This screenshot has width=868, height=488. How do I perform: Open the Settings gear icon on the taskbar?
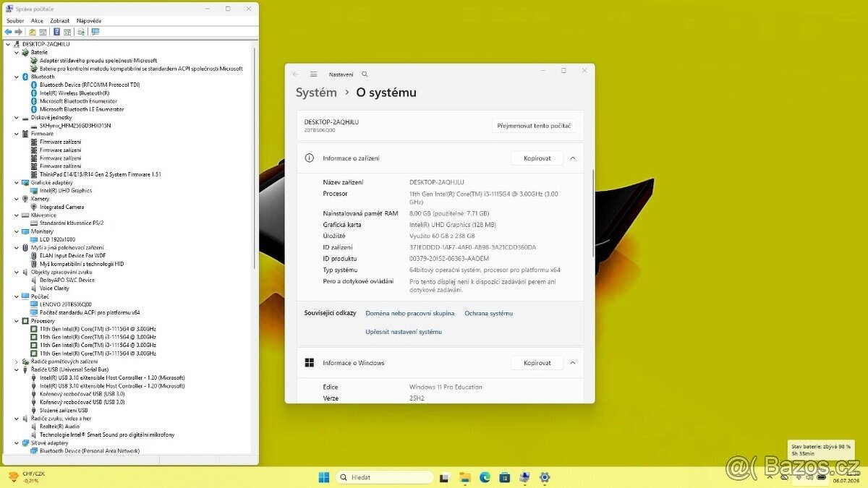(x=545, y=477)
